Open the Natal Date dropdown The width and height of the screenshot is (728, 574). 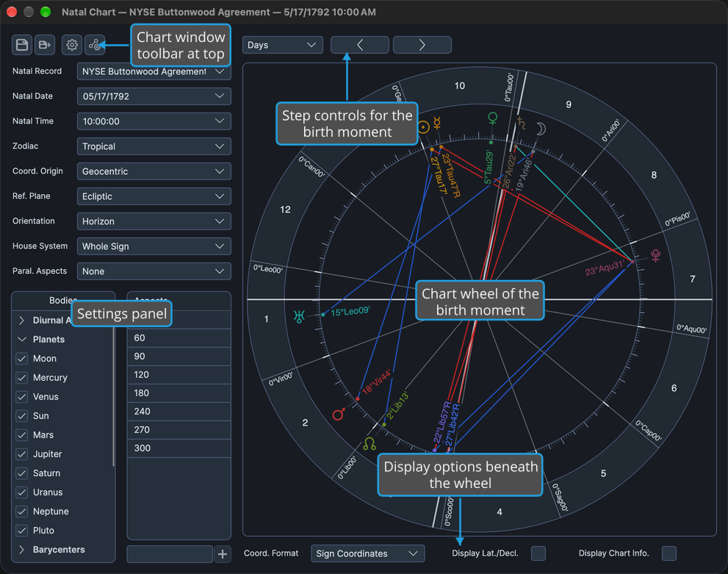[154, 96]
